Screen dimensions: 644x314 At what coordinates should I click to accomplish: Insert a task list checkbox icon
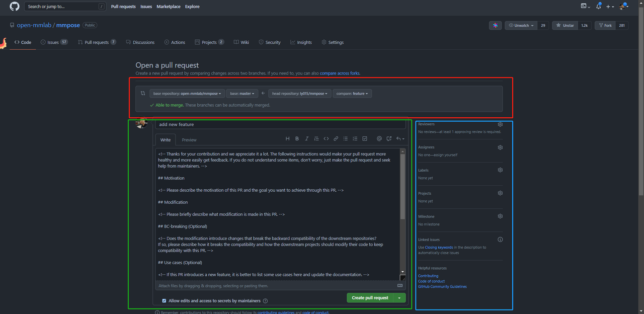click(365, 139)
